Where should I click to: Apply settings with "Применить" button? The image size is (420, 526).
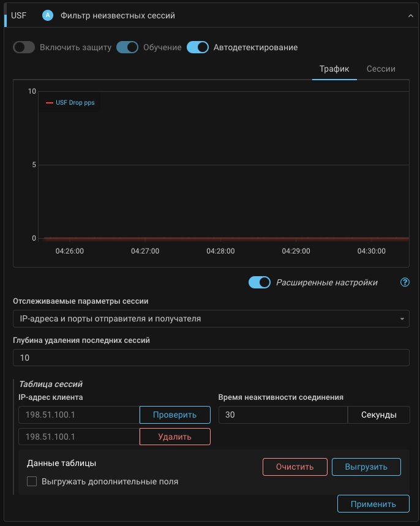[x=373, y=504]
